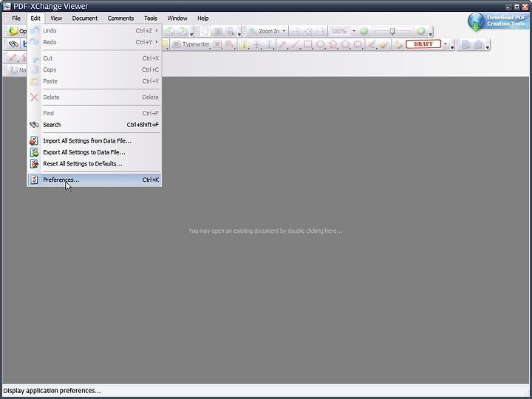Select the Polygon shape tool
Image resolution: width=532 pixels, height=399 pixels.
[x=345, y=44]
